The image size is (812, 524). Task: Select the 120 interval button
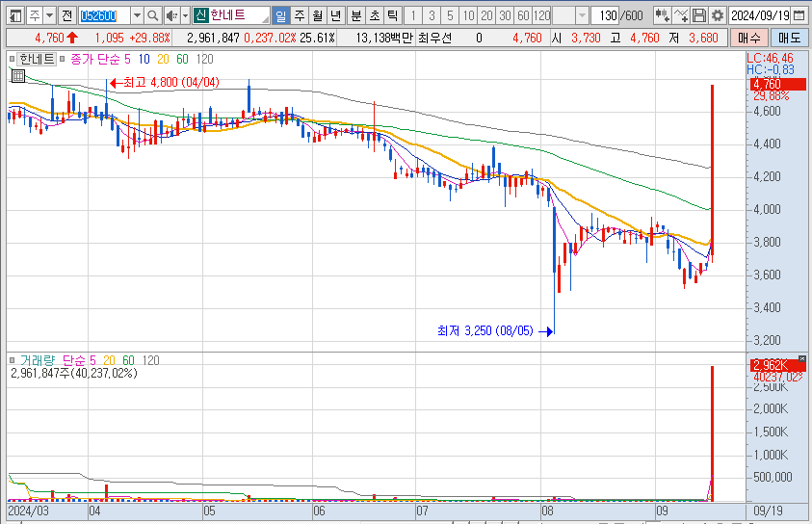pyautogui.click(x=541, y=15)
